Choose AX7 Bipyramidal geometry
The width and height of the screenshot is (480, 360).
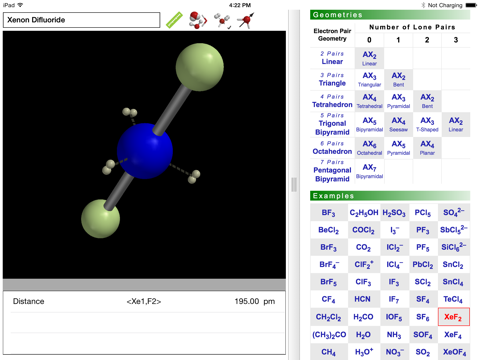(x=369, y=171)
